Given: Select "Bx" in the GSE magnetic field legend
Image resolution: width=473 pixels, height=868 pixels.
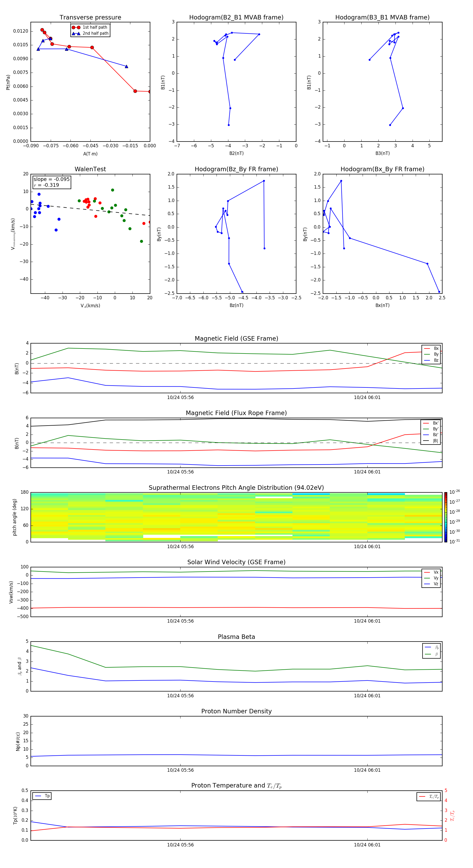Looking at the screenshot, I should tap(431, 349).
